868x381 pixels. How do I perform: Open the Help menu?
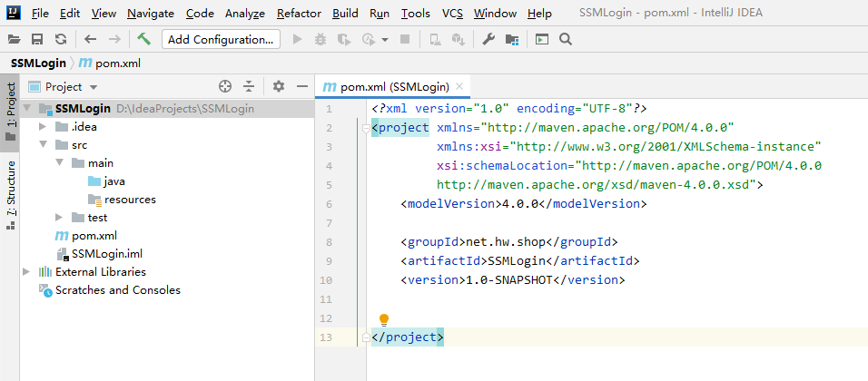(x=539, y=14)
